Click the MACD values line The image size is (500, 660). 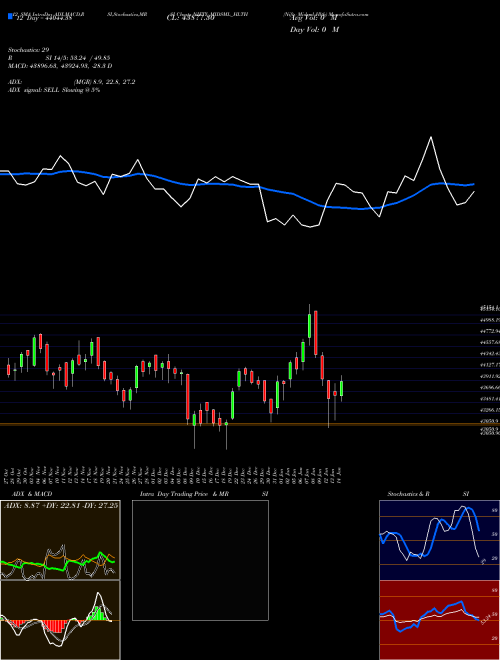[60, 66]
